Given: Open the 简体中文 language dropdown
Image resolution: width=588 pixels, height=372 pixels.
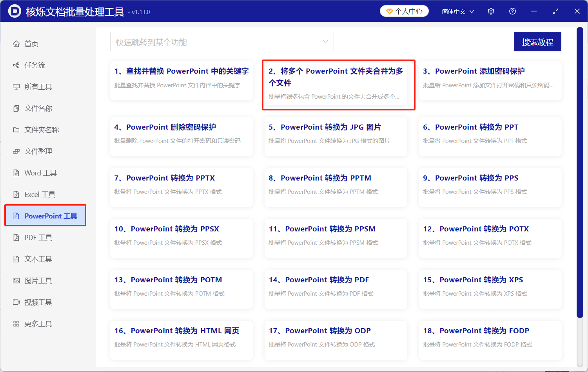Looking at the screenshot, I should click(457, 11).
